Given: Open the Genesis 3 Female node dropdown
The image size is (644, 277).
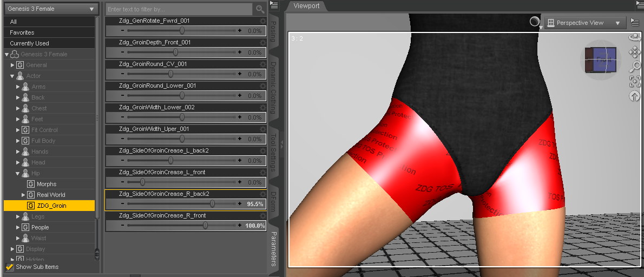Looking at the screenshot, I should [x=51, y=9].
